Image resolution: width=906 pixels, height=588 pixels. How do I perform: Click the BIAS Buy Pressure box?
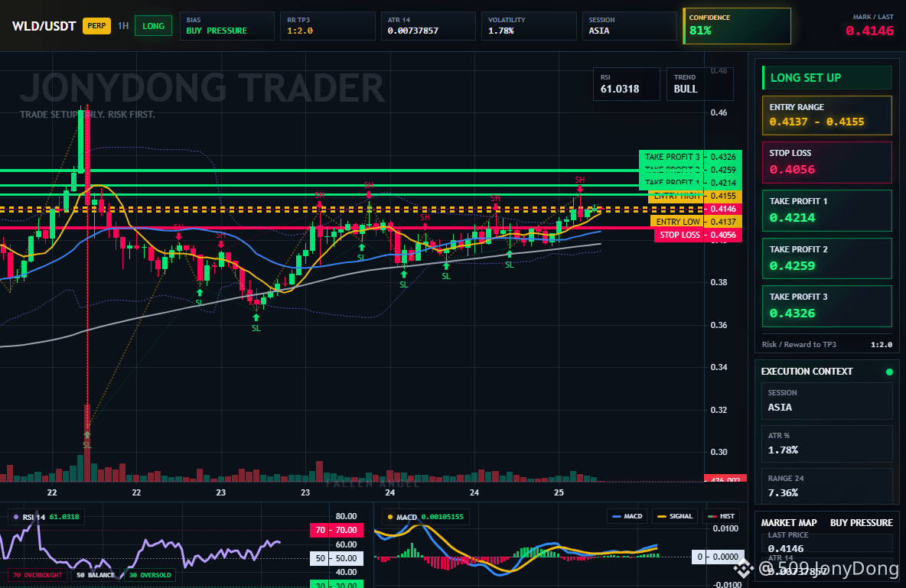coord(227,26)
